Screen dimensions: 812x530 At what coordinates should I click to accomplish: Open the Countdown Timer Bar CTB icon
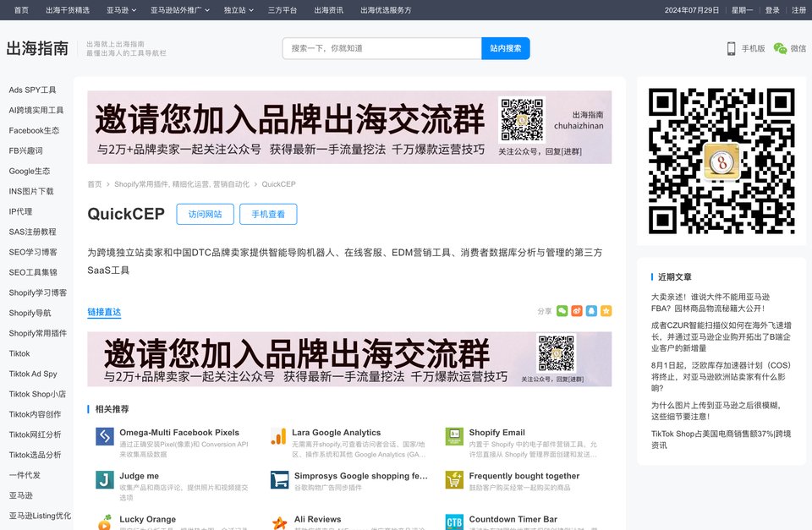(454, 522)
